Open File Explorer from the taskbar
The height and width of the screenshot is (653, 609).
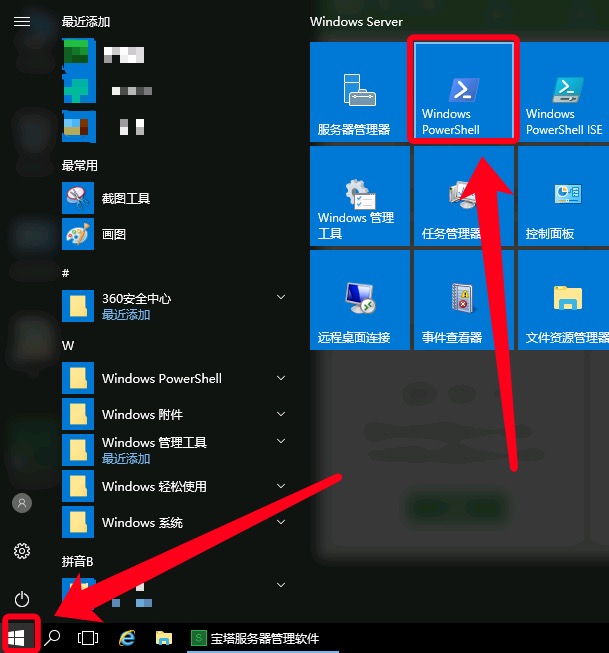pyautogui.click(x=164, y=638)
